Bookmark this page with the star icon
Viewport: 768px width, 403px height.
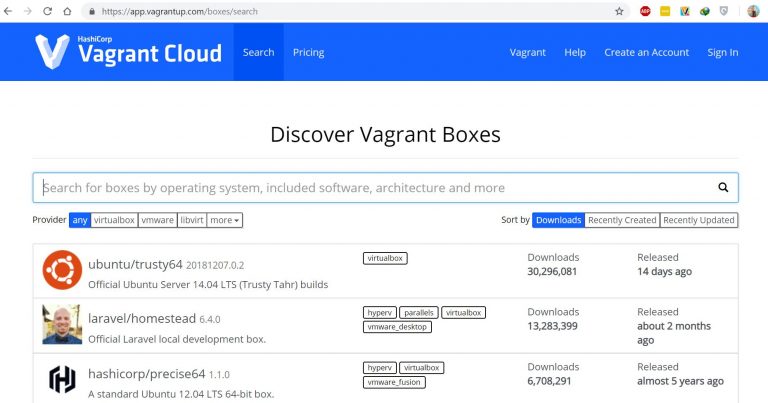tap(619, 11)
